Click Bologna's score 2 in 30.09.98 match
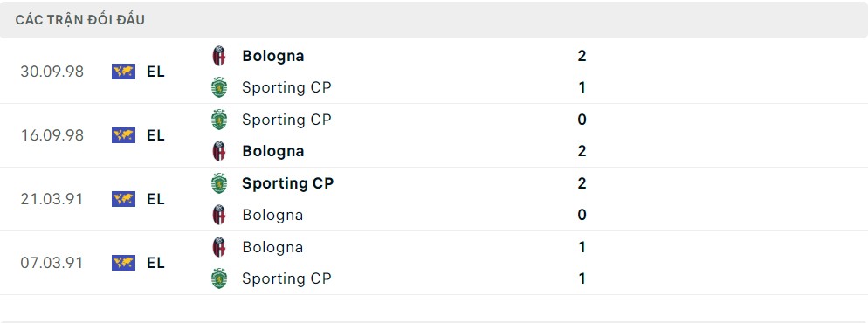 tap(582, 56)
